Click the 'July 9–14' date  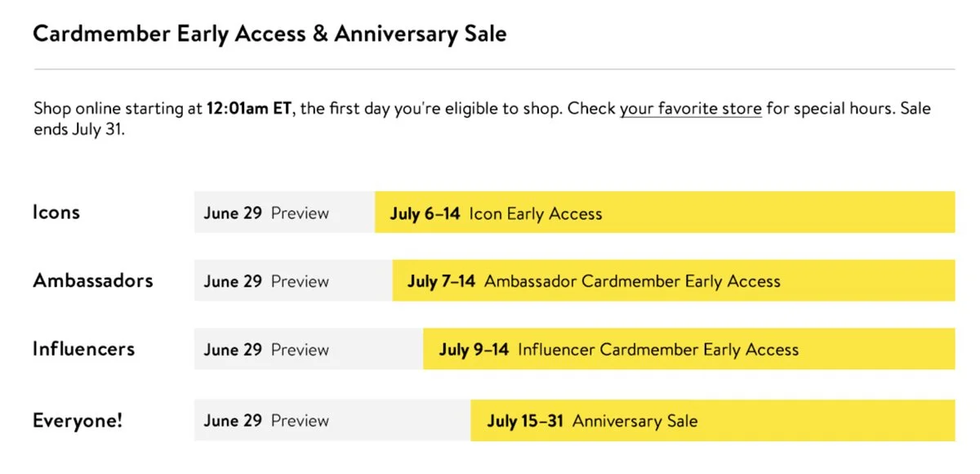(x=474, y=351)
